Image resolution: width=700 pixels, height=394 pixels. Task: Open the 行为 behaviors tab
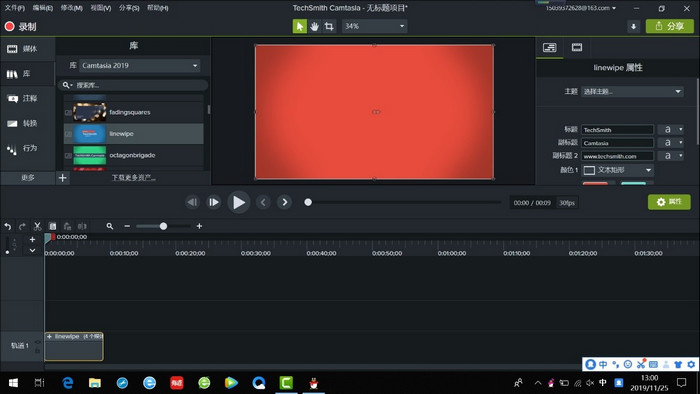28,148
